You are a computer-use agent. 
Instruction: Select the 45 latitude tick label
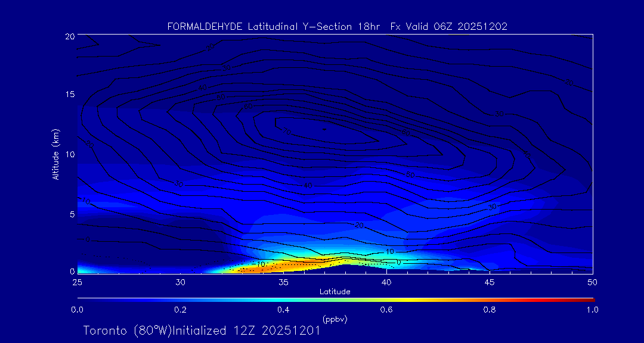point(490,281)
